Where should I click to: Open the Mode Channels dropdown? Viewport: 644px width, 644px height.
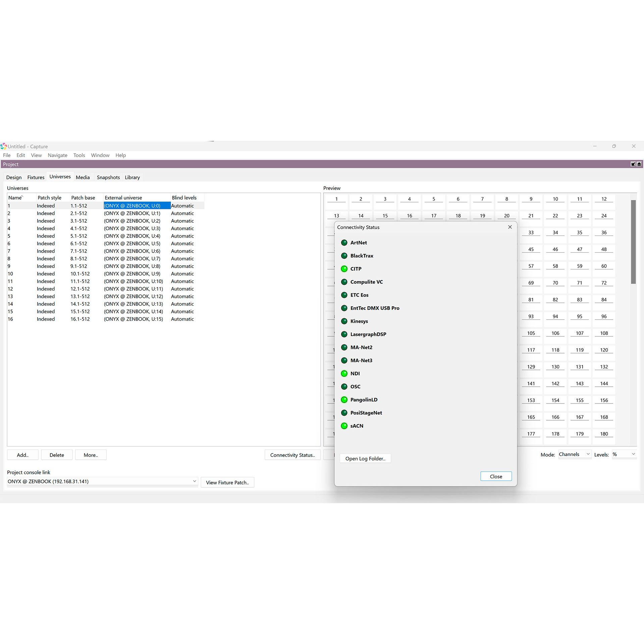pos(575,454)
